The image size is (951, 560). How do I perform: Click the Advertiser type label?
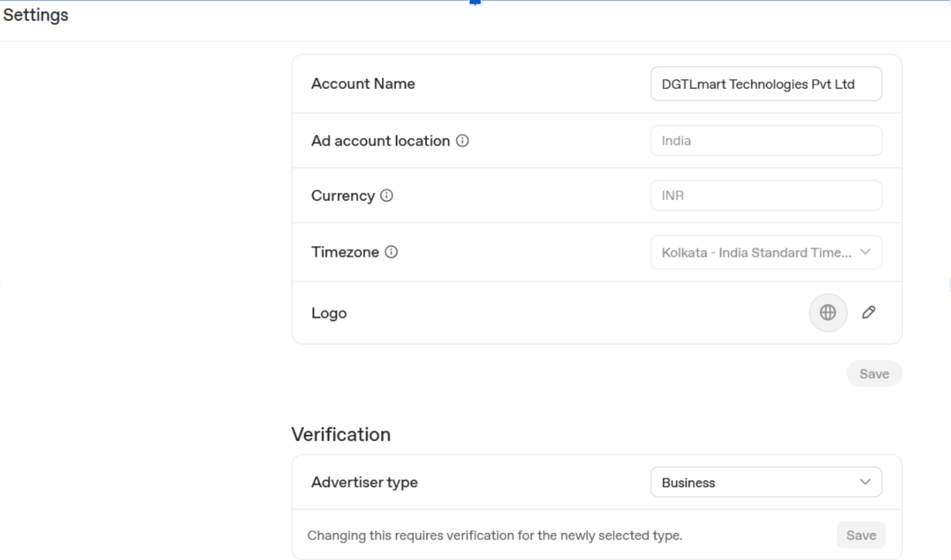tap(364, 482)
